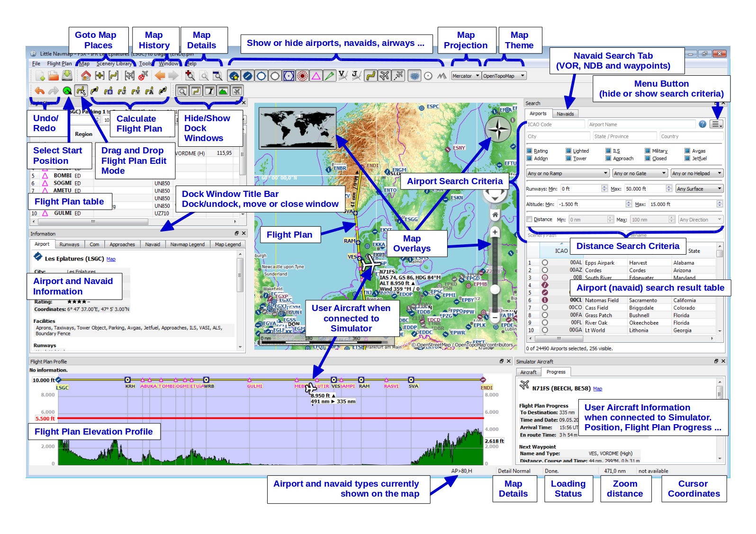This screenshot has width=756, height=534.
Task: Enable Drag and Drop flight plan edit mode
Action: click(x=81, y=90)
